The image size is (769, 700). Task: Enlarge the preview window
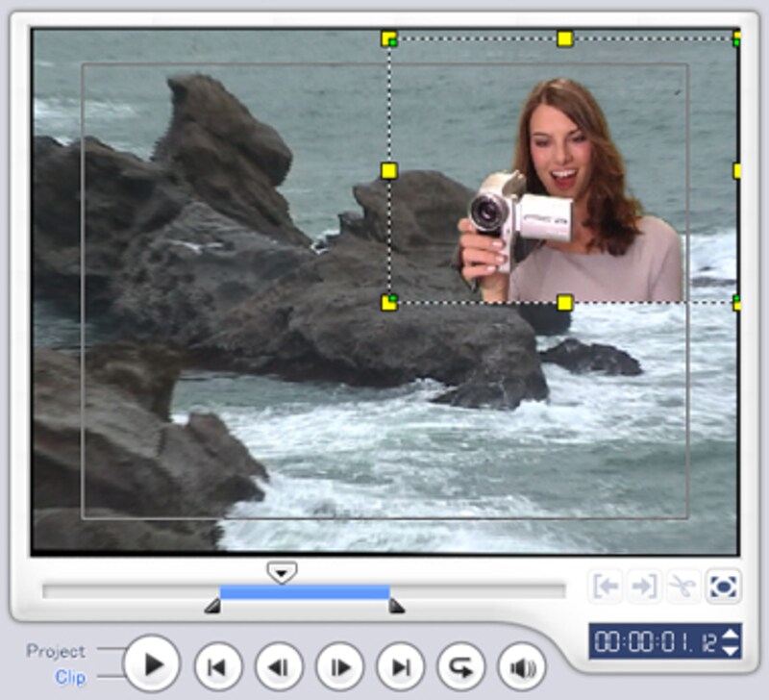click(722, 586)
